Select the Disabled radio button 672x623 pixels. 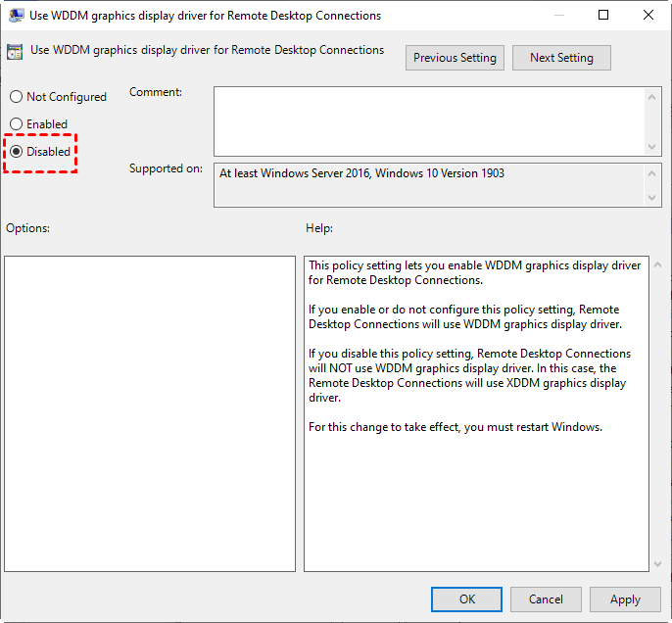pyautogui.click(x=17, y=152)
